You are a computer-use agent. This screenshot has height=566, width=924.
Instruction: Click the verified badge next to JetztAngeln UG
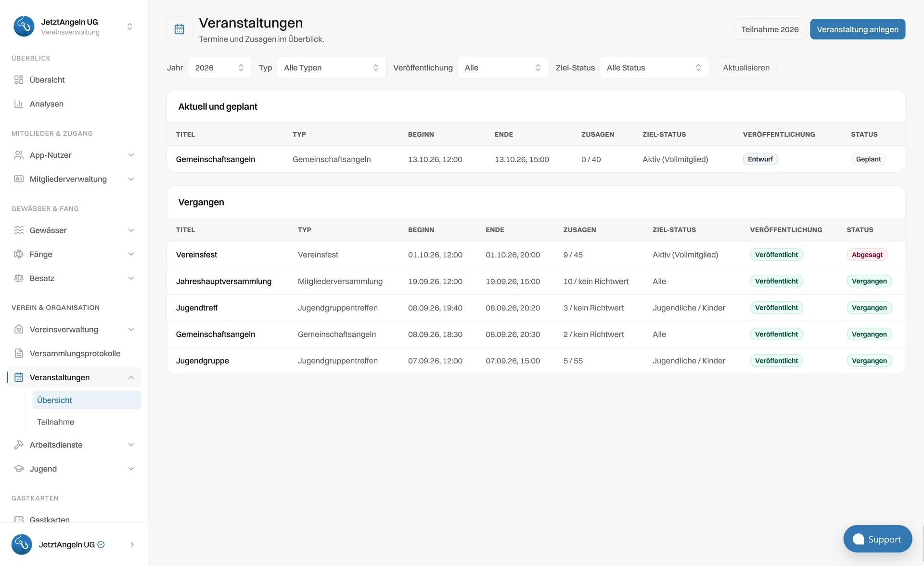pos(101,544)
